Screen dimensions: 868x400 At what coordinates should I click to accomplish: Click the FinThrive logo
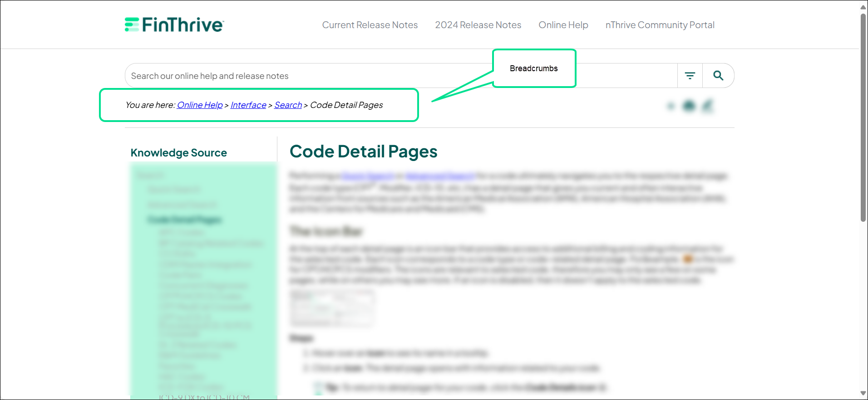coord(174,24)
